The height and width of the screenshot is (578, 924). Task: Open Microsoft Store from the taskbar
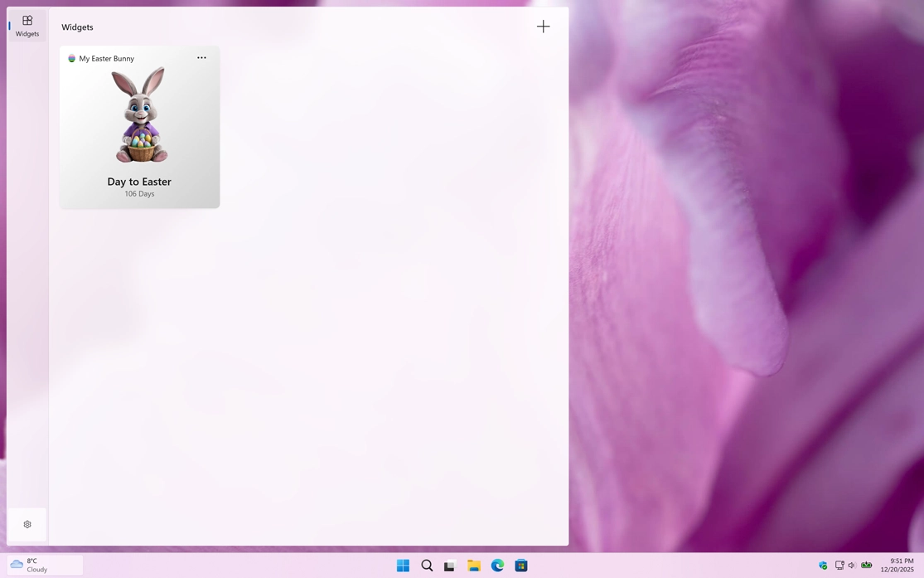click(520, 565)
